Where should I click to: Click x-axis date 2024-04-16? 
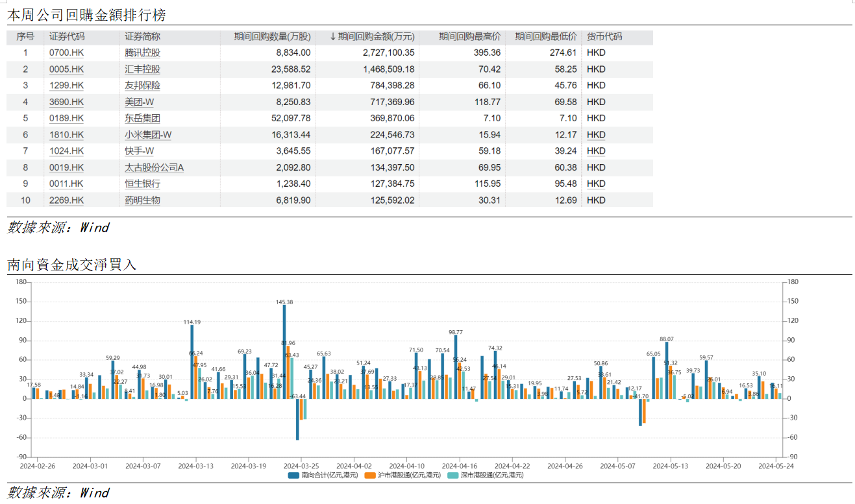coord(460,466)
